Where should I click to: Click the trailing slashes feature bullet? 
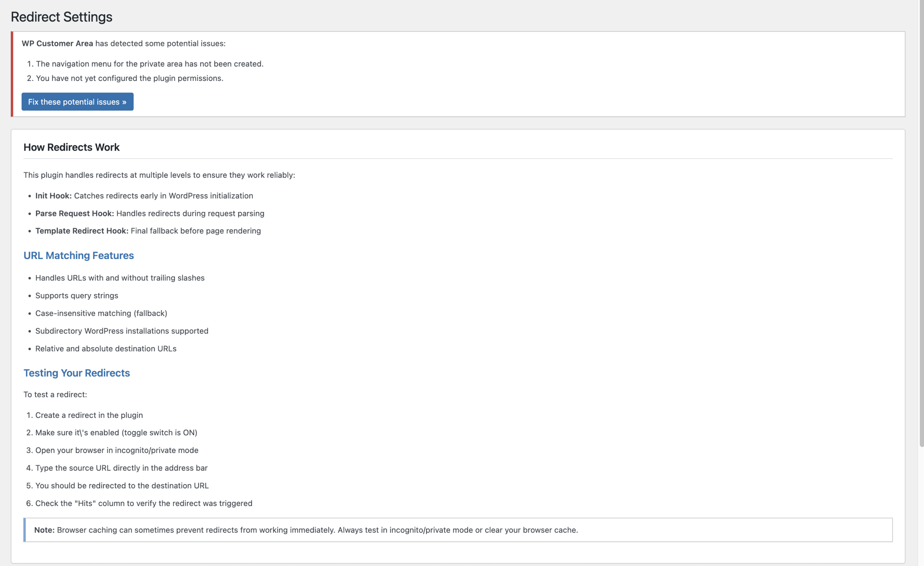coord(119,278)
